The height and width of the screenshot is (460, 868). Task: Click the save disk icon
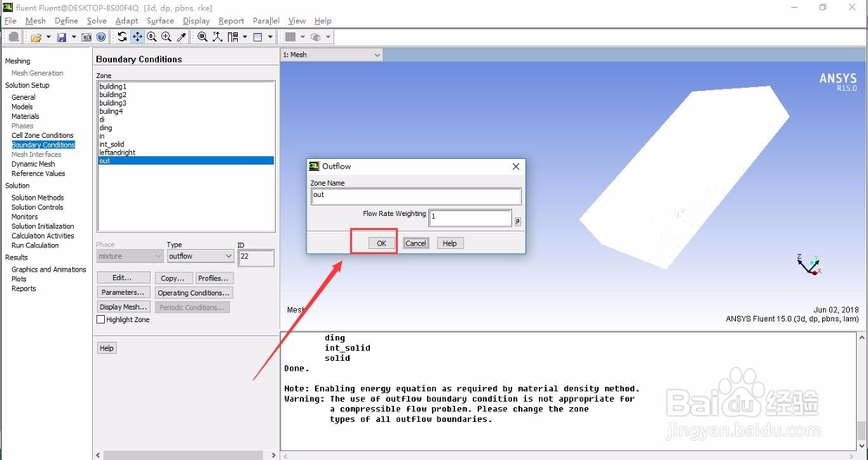click(62, 37)
